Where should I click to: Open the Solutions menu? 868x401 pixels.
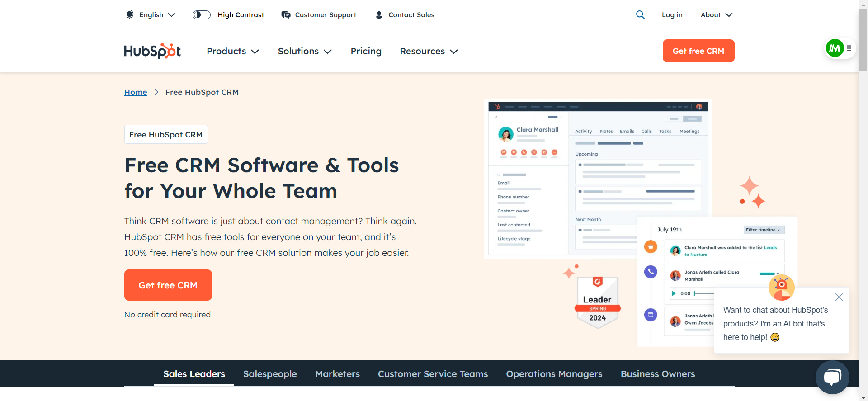[305, 51]
